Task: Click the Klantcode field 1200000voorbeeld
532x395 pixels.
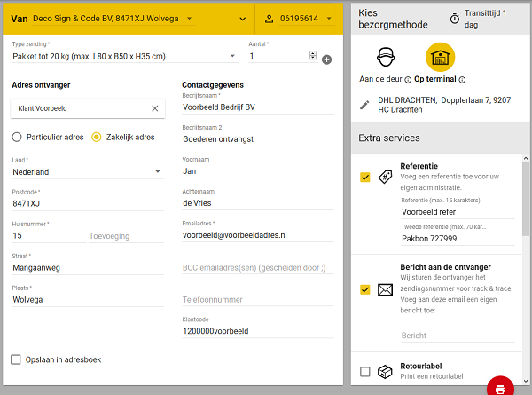Action: (x=258, y=331)
